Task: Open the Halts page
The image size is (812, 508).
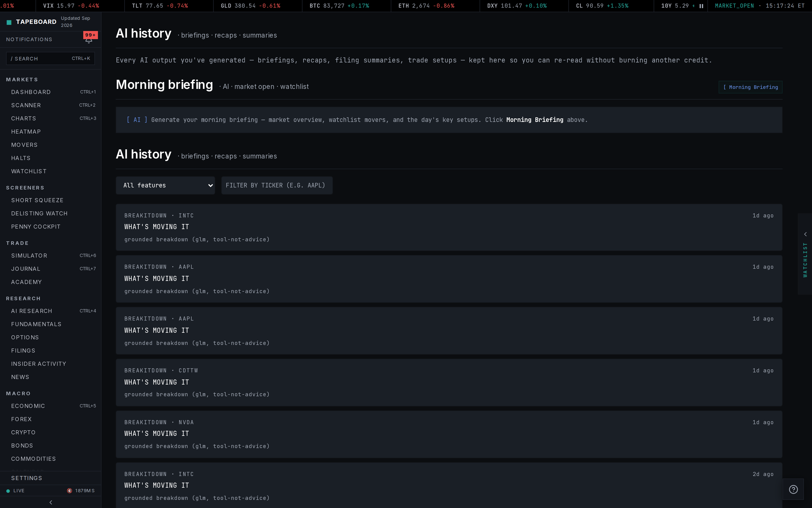Action: [51, 158]
